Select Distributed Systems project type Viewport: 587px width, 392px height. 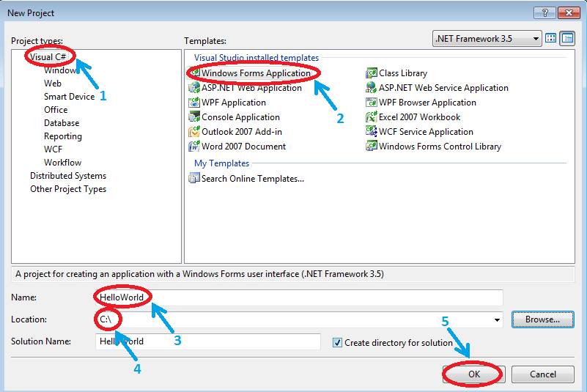[68, 176]
